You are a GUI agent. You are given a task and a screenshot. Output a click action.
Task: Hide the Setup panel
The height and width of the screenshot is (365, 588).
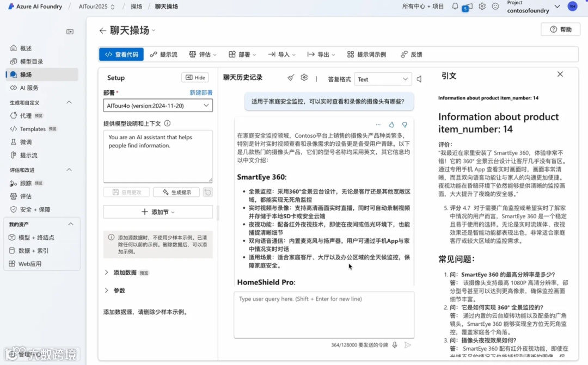[x=195, y=78]
